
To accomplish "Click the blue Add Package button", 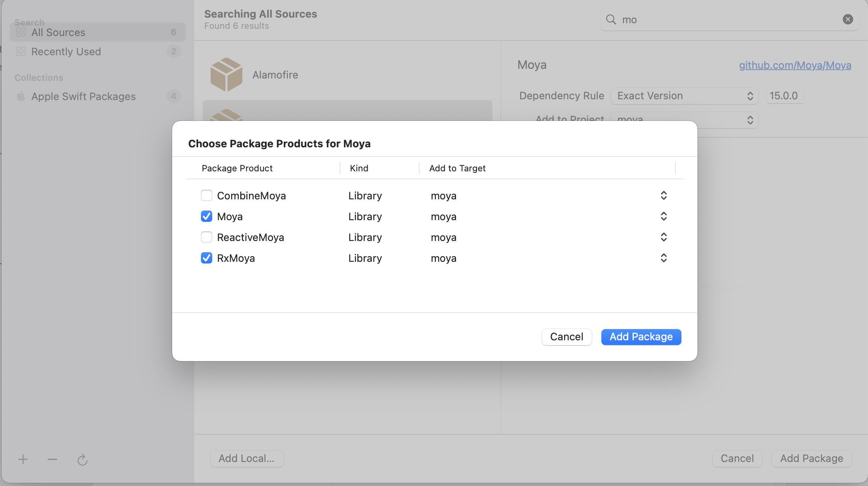I will coord(641,337).
